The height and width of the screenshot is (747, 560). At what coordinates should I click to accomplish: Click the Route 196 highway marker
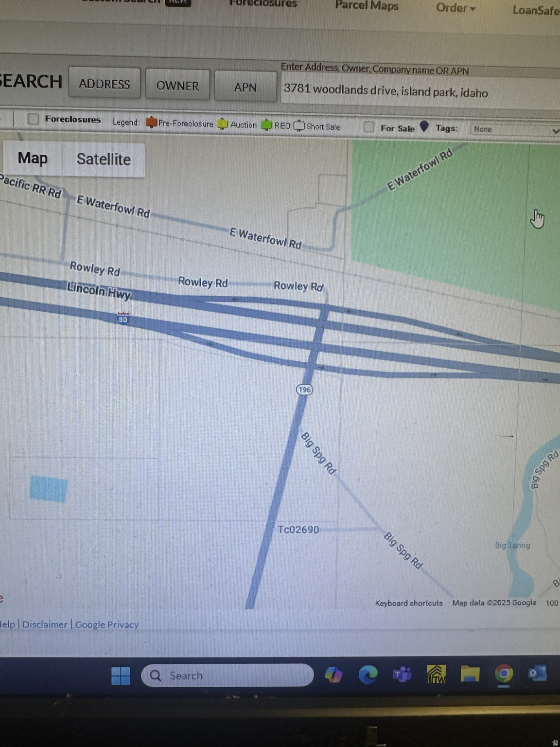click(304, 390)
